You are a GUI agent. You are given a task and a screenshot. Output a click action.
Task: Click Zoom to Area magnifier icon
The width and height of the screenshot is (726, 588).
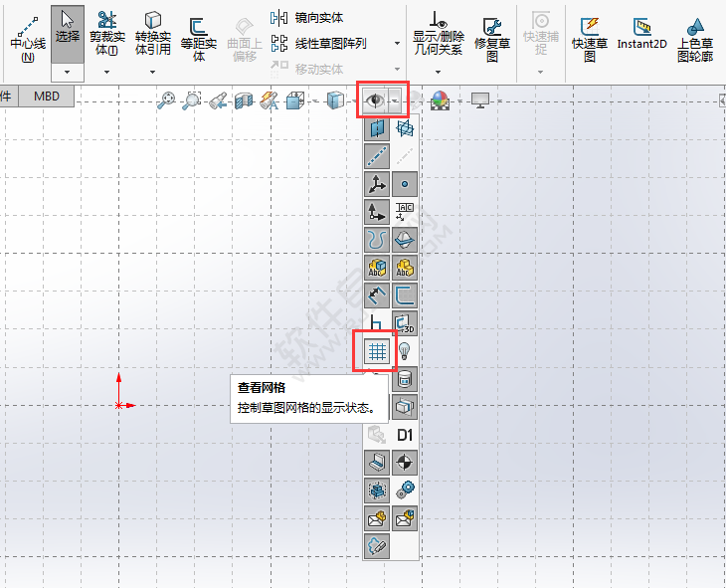click(x=192, y=100)
